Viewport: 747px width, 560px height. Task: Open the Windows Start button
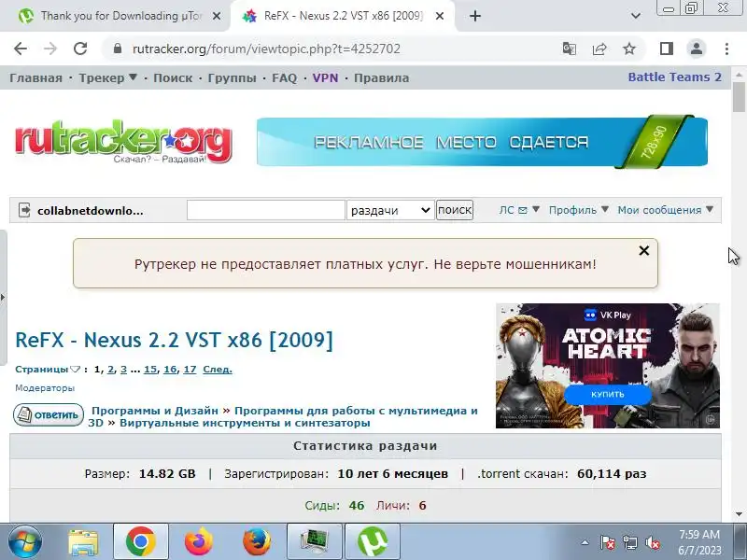(24, 541)
